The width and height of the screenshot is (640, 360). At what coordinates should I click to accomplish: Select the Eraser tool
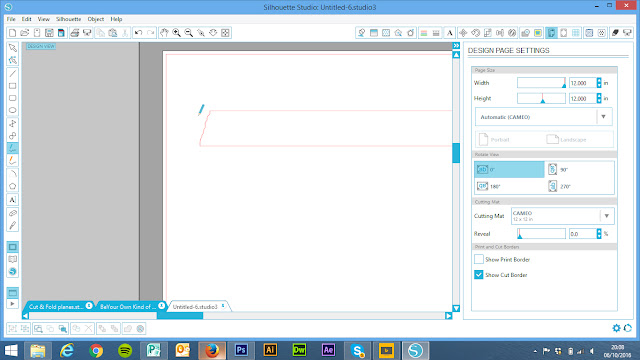(x=13, y=213)
